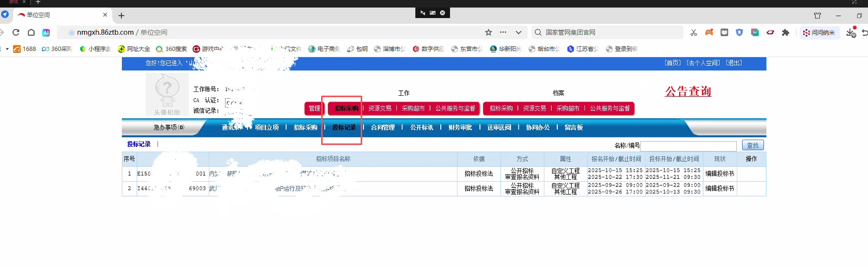This screenshot has height=267, width=868.
Task: Click the scissors screenshot icon
Action: point(693,33)
